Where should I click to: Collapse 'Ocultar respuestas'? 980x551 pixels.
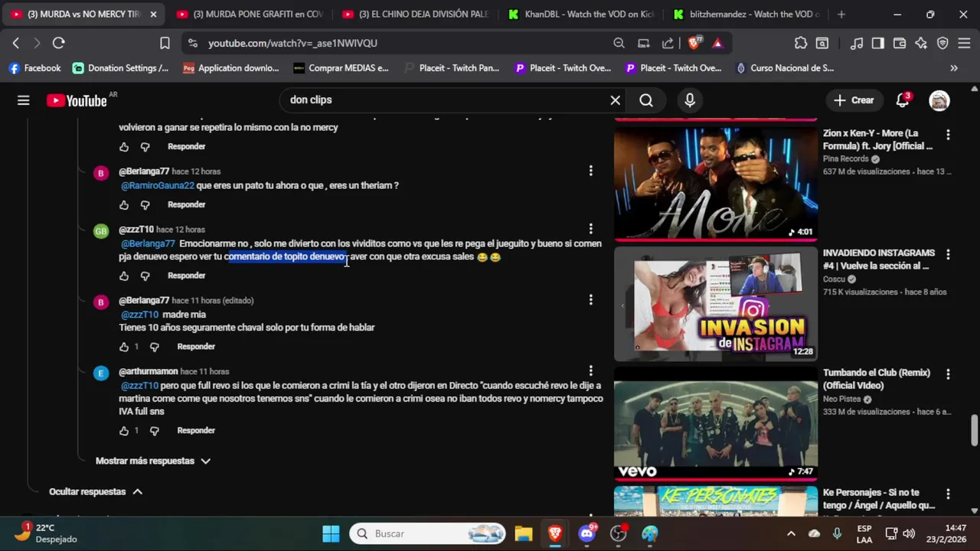click(96, 491)
